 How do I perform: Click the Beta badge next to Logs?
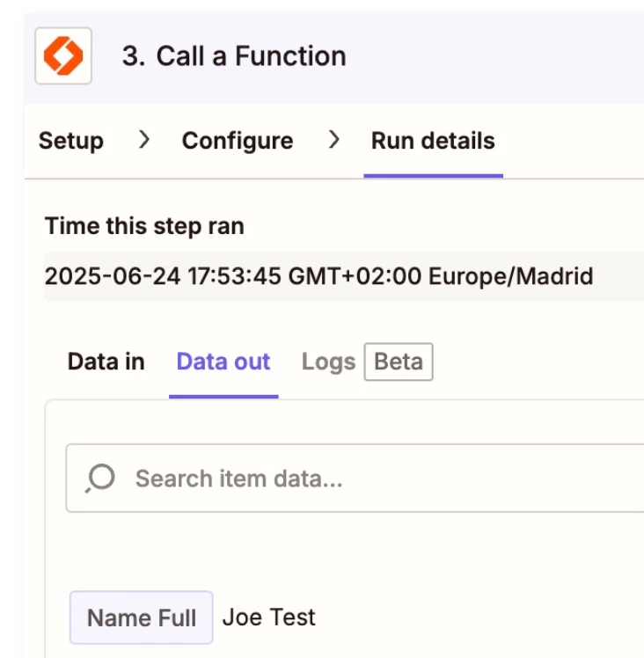[x=399, y=362]
